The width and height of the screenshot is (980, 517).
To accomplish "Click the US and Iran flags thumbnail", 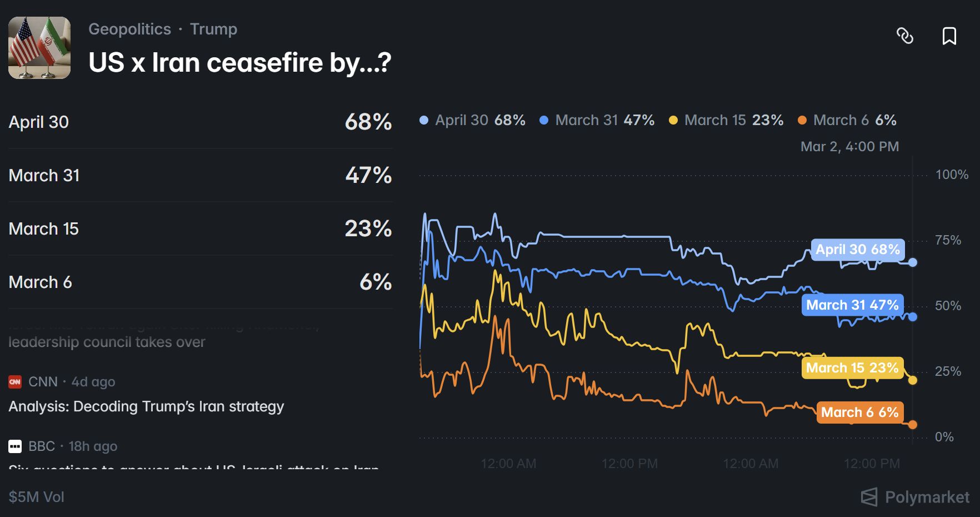I will [x=39, y=48].
